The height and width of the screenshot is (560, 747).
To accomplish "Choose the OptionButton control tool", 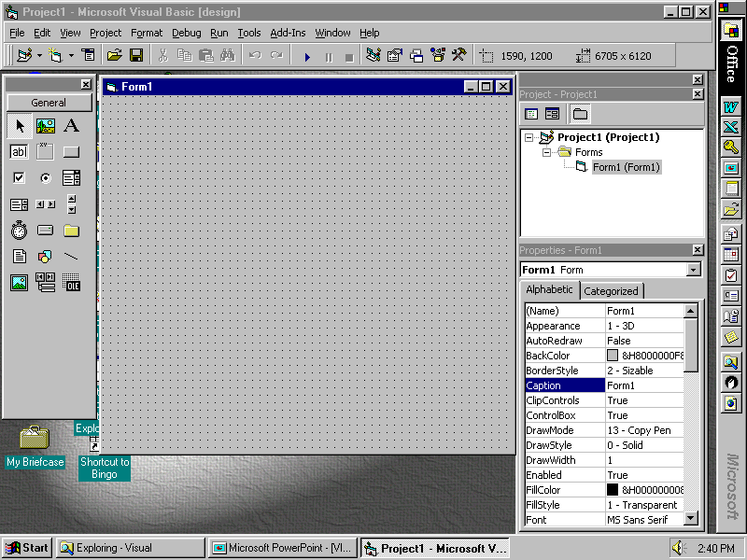I will pos(46,178).
